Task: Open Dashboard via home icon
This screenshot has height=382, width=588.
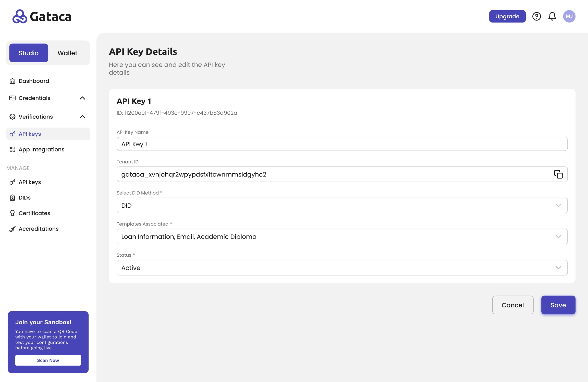Action: pos(12,81)
